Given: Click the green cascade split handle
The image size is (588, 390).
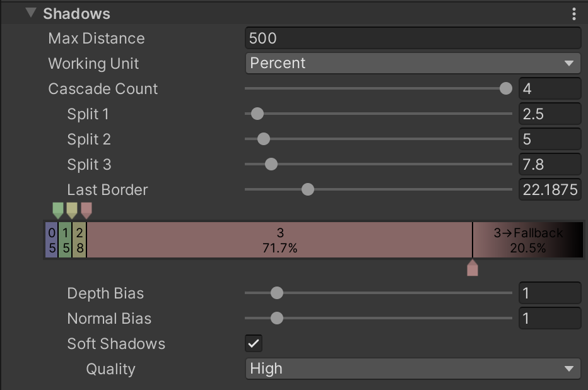Looking at the screenshot, I should pyautogui.click(x=58, y=210).
